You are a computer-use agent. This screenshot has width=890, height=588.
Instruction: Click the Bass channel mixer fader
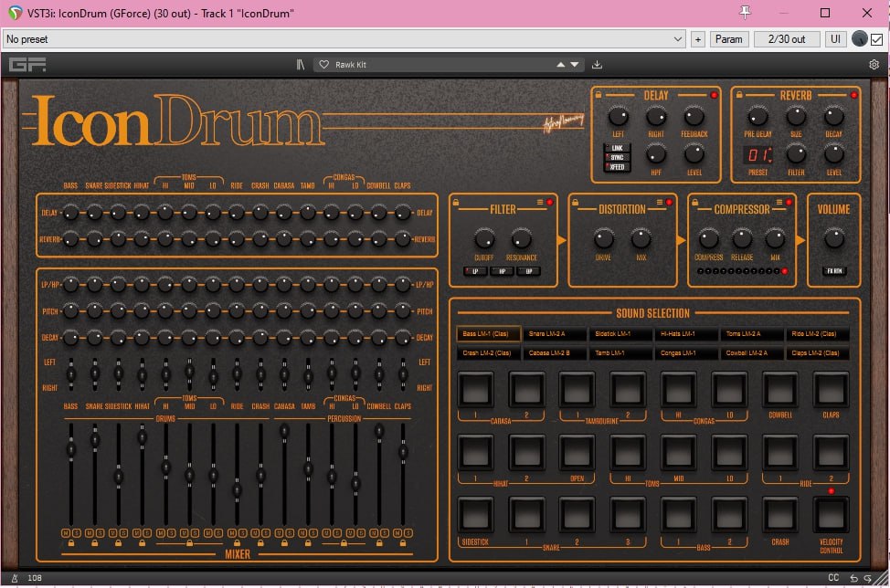point(70,449)
